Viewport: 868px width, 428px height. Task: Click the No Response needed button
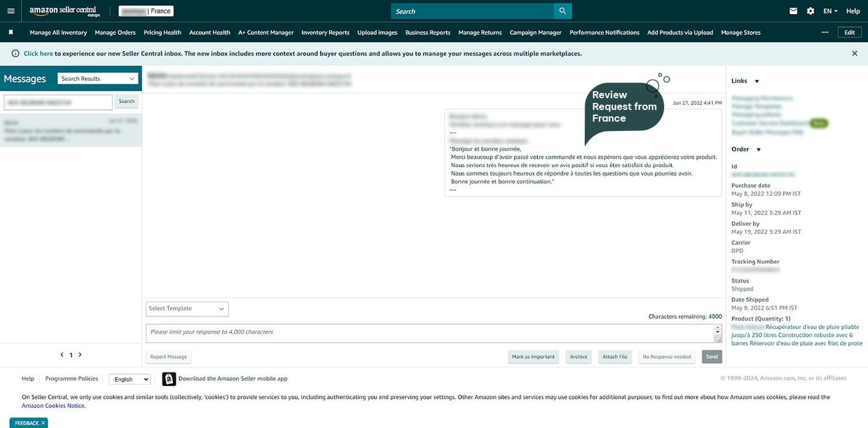[x=666, y=357]
